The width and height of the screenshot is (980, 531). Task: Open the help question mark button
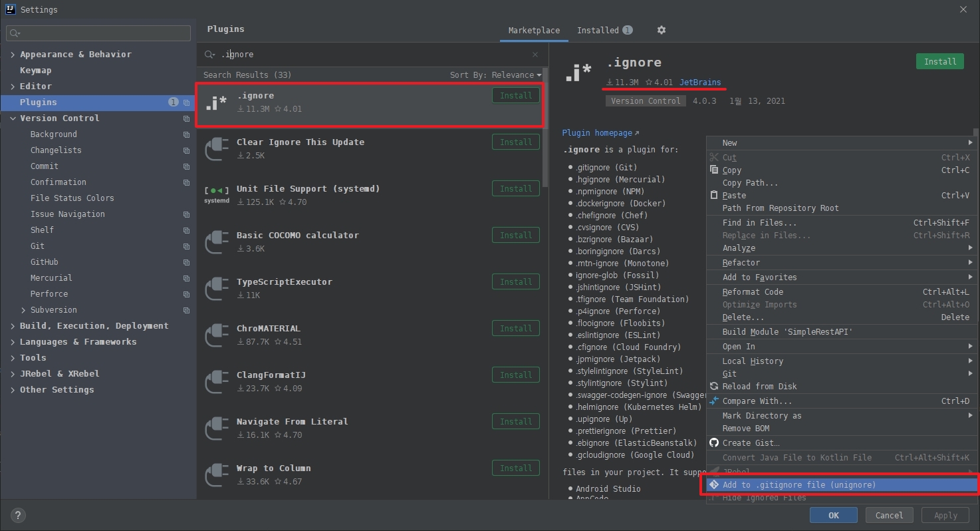click(18, 515)
